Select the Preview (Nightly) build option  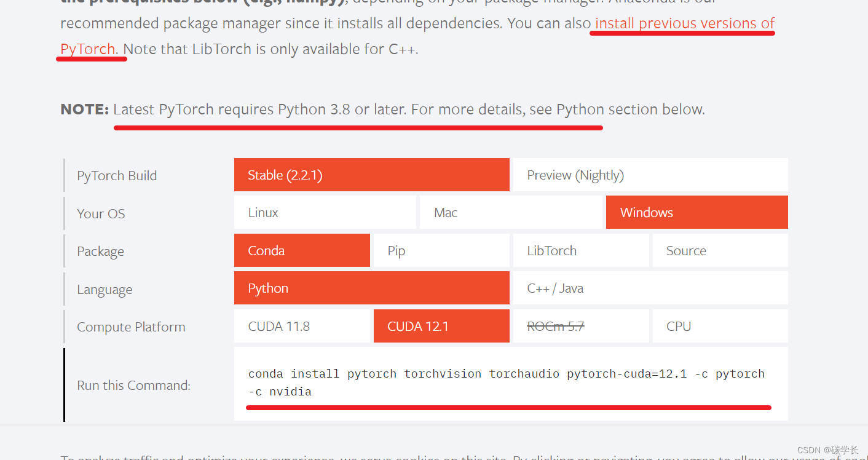tap(650, 175)
